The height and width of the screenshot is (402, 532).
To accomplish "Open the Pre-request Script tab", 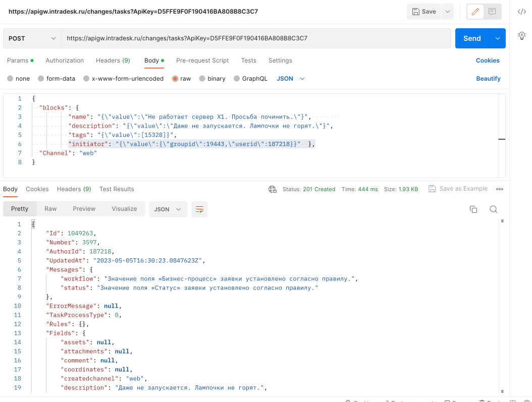I will (x=202, y=61).
